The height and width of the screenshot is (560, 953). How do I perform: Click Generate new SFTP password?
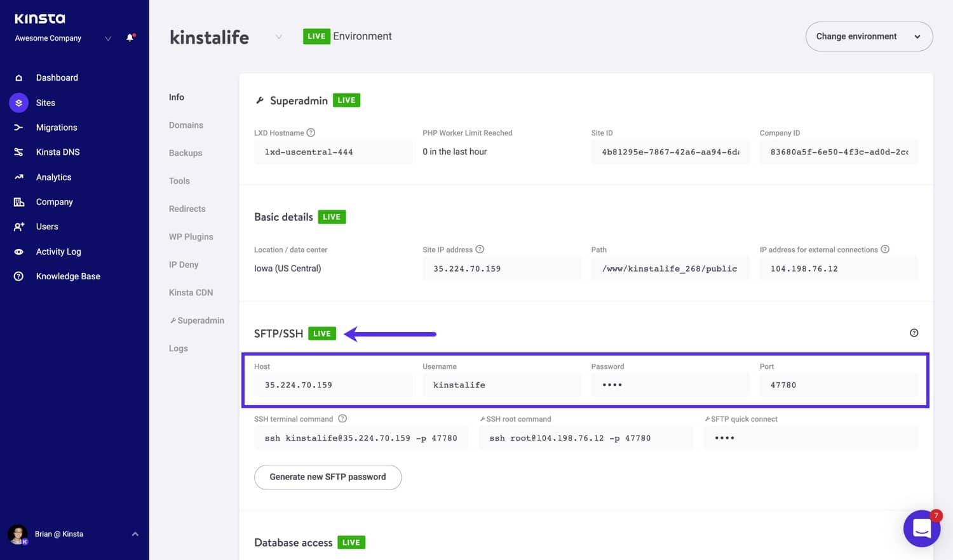[327, 477]
